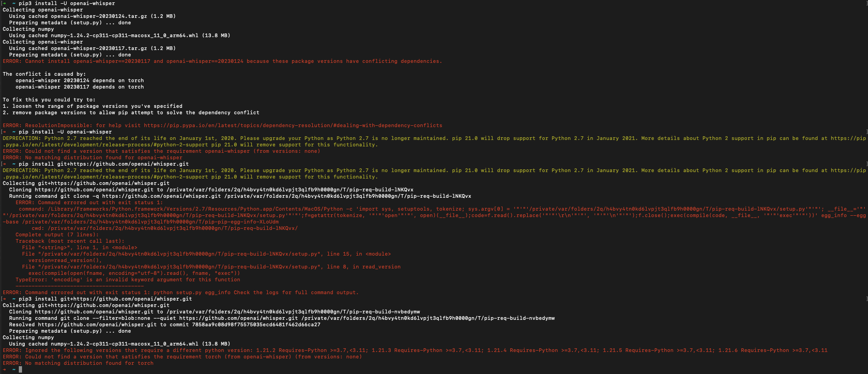Click 'Complete output (7 lines):' line
The image size is (868, 374).
(57, 234)
